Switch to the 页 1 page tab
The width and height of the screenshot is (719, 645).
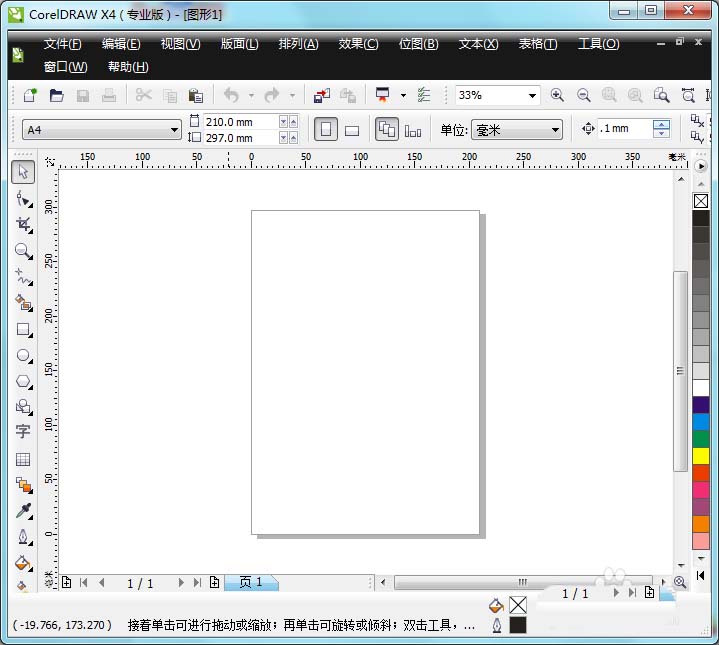(251, 583)
